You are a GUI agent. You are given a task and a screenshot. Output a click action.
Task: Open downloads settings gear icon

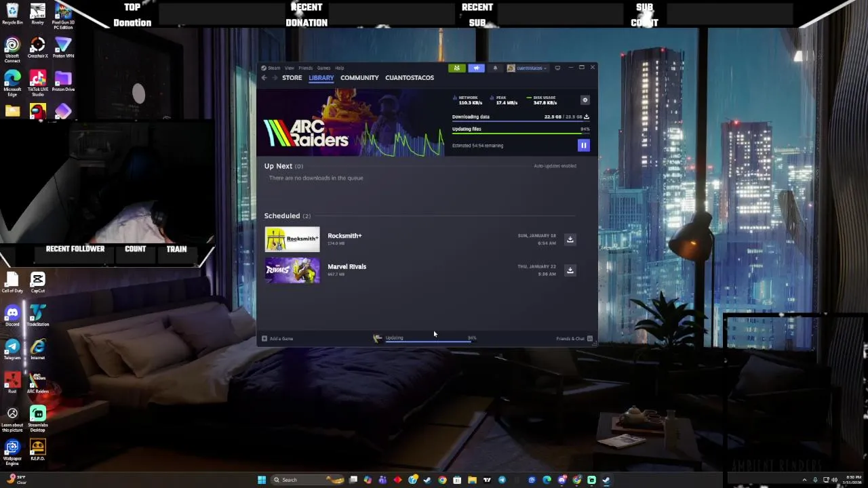coord(585,100)
